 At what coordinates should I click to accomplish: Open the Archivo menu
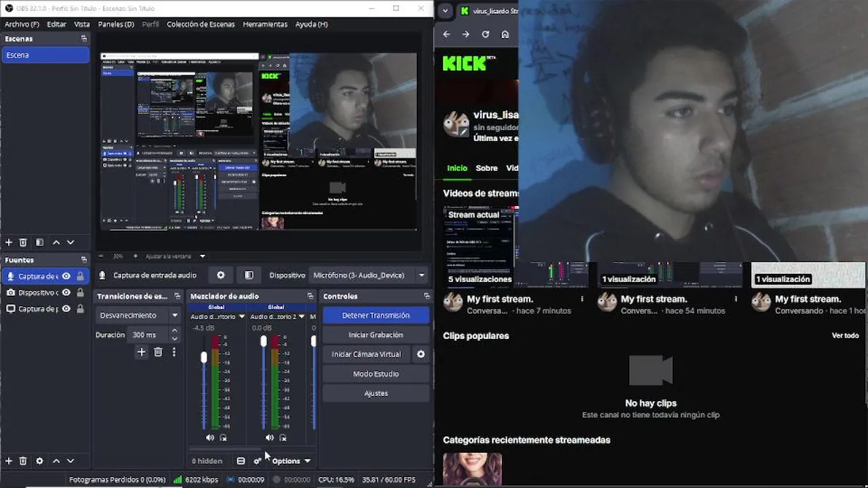tap(22, 24)
